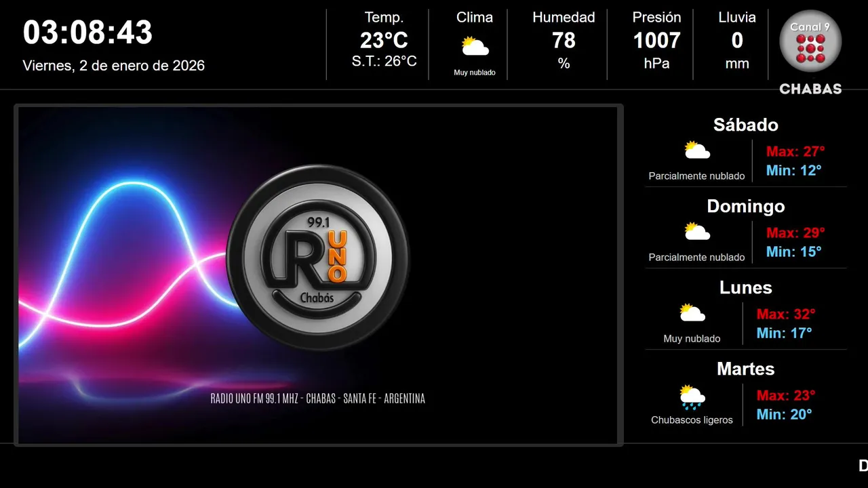Click the pressure value 1007
The width and height of the screenshot is (868, 488).
656,41
